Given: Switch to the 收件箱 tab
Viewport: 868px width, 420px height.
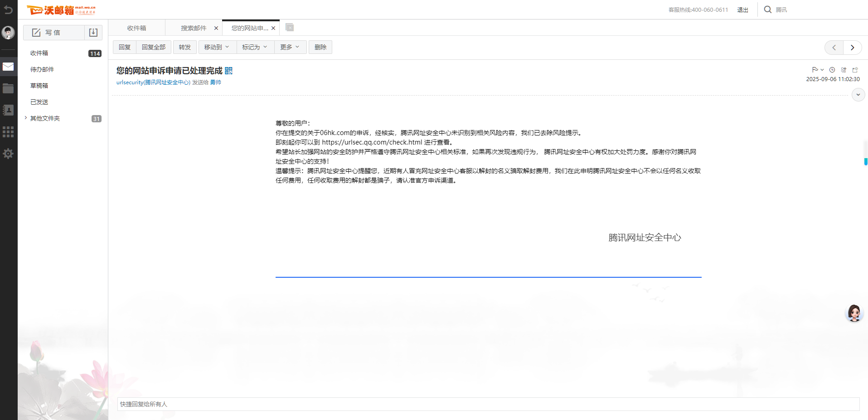Looking at the screenshot, I should tap(137, 28).
